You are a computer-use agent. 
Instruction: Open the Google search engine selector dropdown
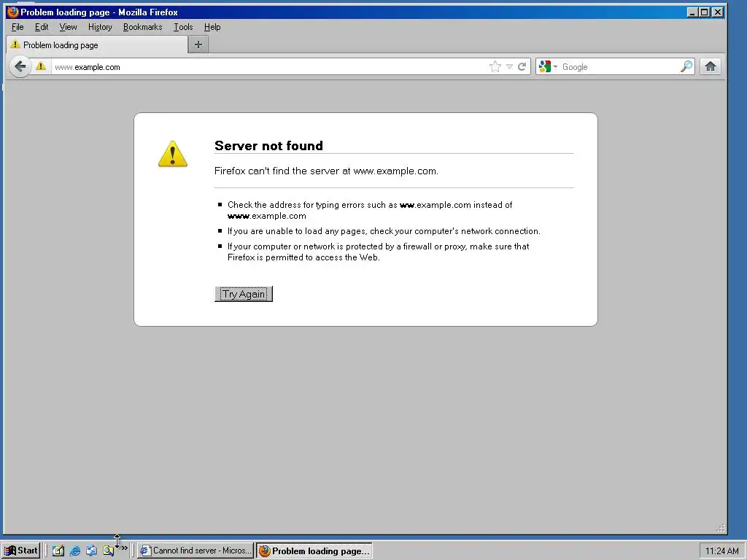tap(547, 66)
